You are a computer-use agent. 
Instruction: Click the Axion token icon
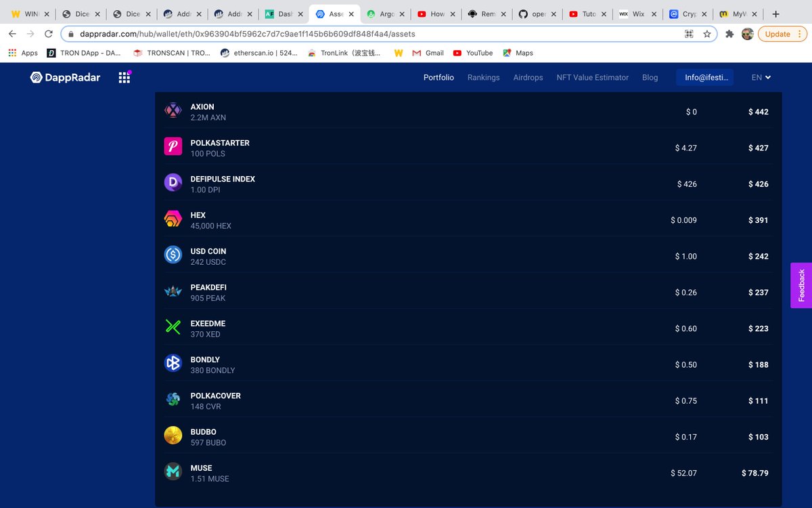pos(173,110)
